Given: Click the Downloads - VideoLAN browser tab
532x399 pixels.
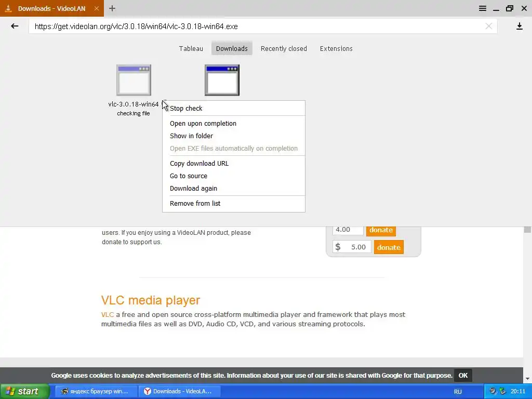Looking at the screenshot, I should 51,8.
